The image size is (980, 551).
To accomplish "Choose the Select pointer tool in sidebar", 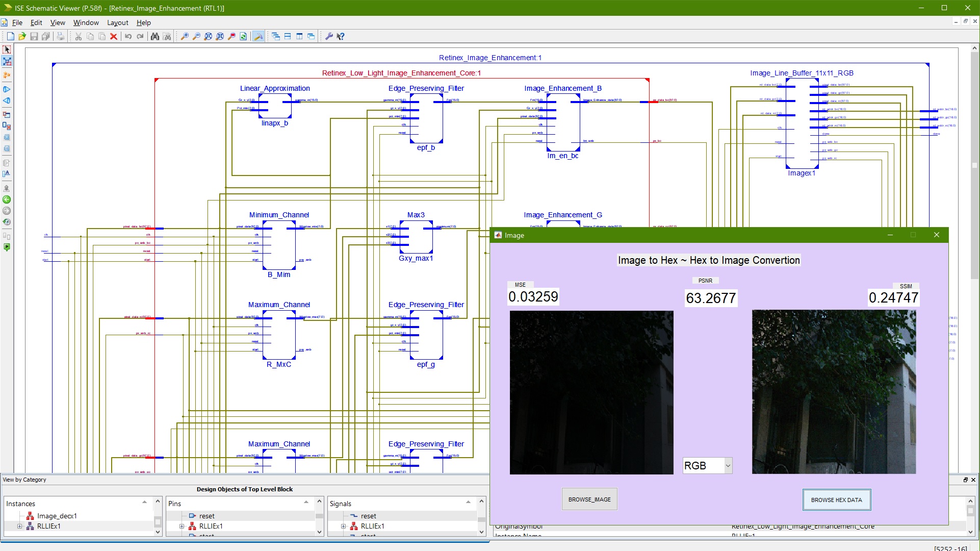I will 7,49.
